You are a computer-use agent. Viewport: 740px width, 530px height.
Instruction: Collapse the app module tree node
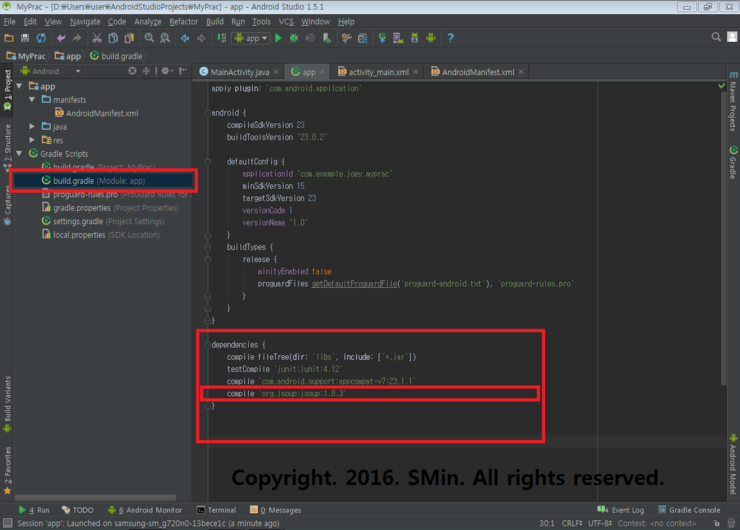19,86
